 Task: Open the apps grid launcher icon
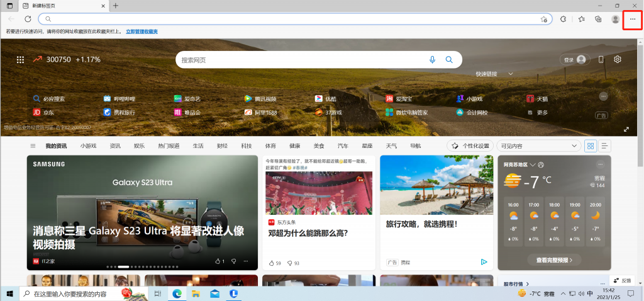point(20,60)
